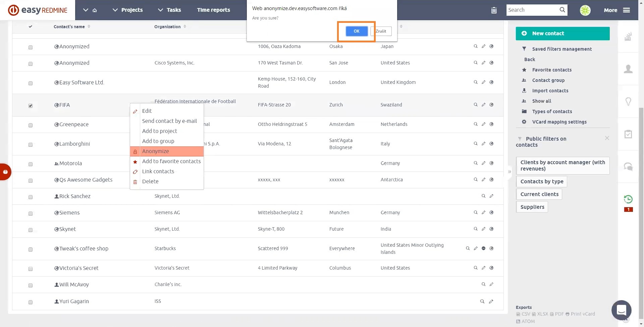Tick the checkbox for Lamborghini
This screenshot has height=327, width=644.
click(31, 145)
